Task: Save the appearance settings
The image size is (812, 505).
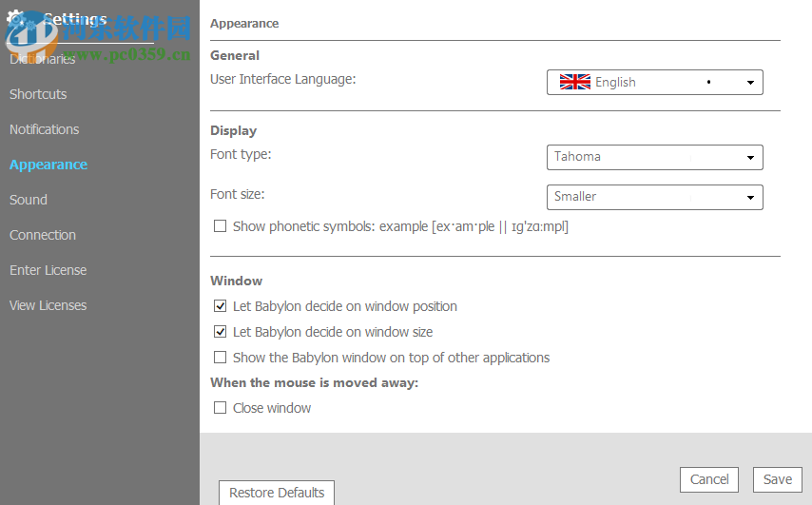Action: 777,479
